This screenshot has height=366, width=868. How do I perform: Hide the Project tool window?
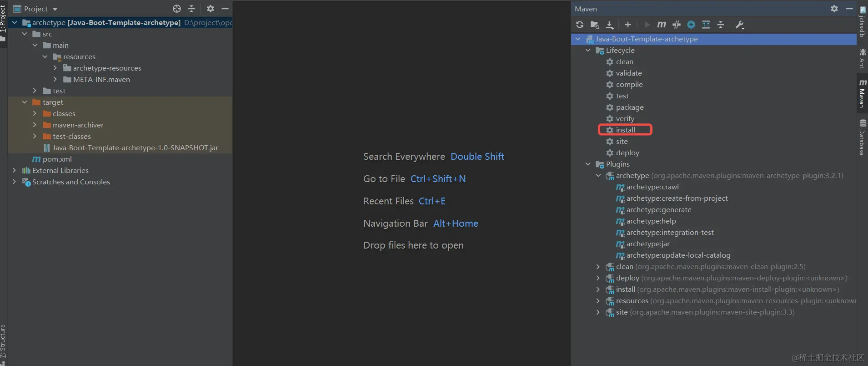[225, 9]
